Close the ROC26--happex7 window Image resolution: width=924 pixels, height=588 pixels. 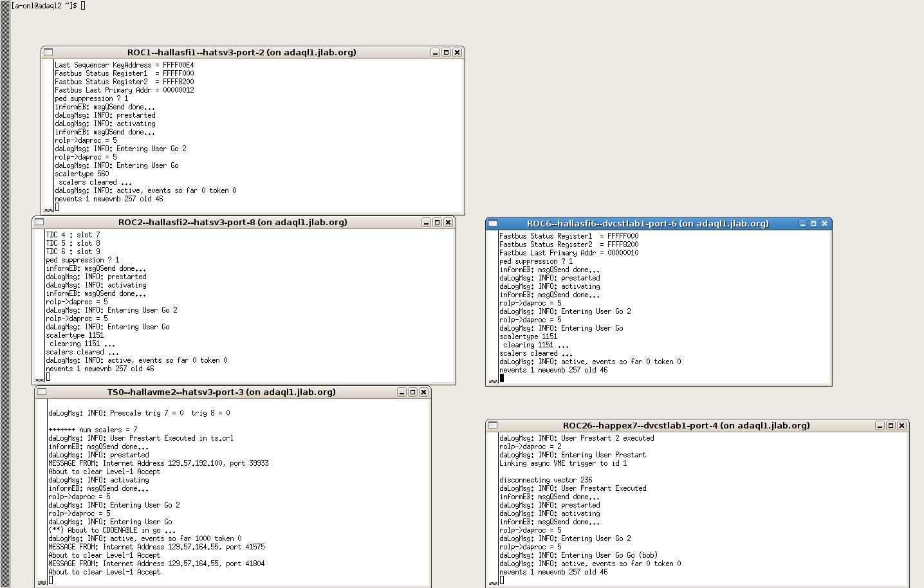[901, 426]
